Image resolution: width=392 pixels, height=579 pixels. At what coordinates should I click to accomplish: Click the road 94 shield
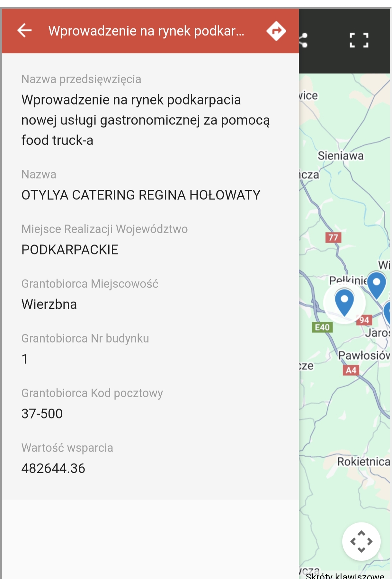[x=364, y=320]
